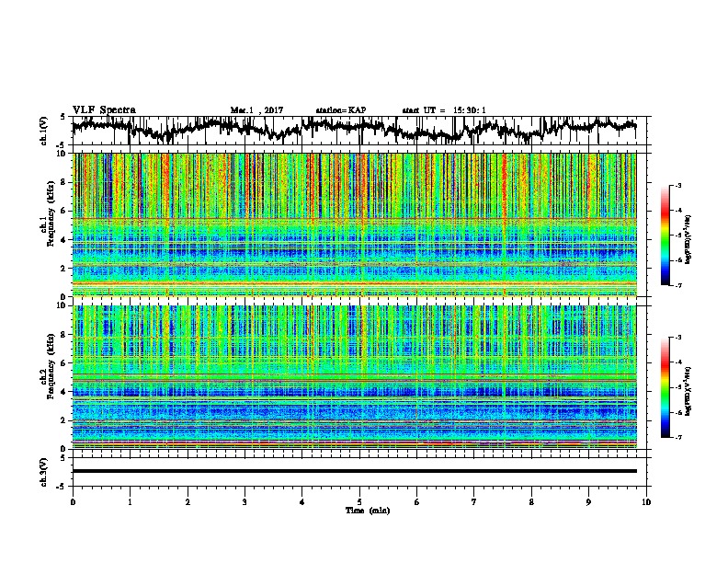Click the "-7" value on ch.1 color bar
Image resolution: width=728 pixels, height=563 pixels.
click(678, 285)
